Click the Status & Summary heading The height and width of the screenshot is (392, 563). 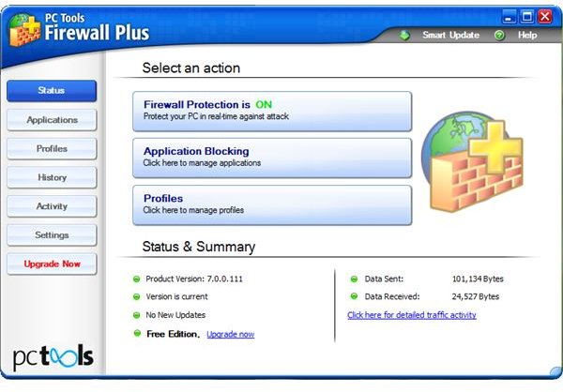(x=199, y=247)
